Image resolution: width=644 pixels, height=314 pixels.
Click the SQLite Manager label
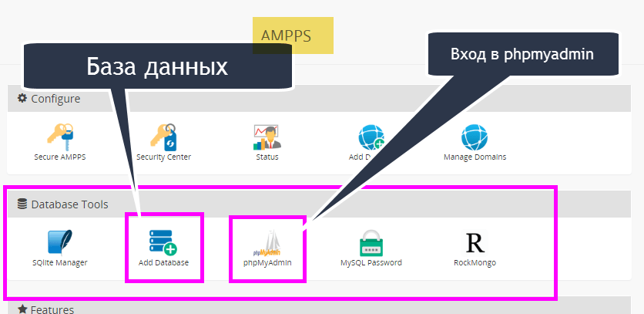tap(60, 262)
